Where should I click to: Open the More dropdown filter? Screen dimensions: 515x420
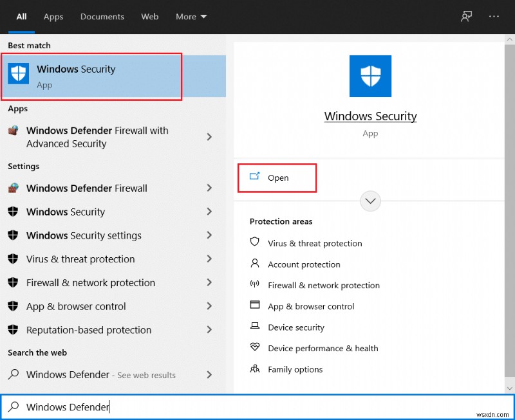pyautogui.click(x=191, y=17)
